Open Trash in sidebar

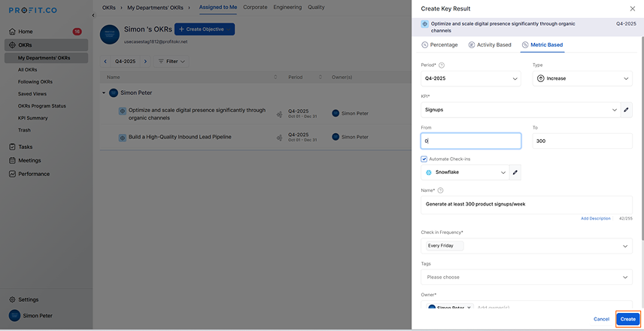click(24, 130)
